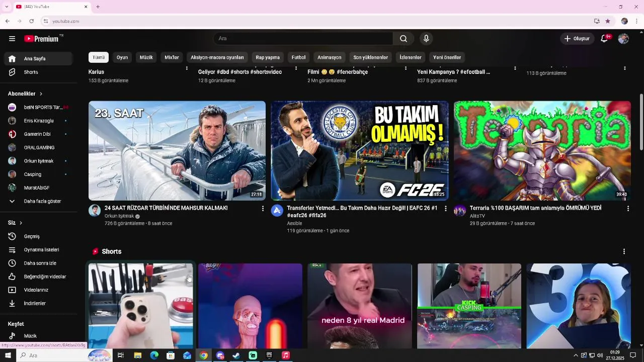Open the ORALGAMING subscription
The width and height of the screenshot is (644, 362).
click(38, 147)
